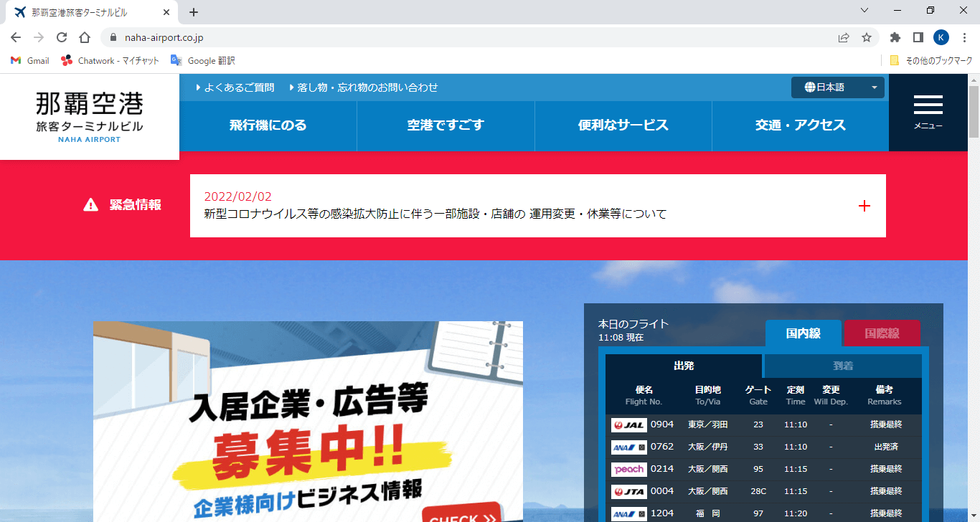The height and width of the screenshot is (522, 980).
Task: Open the Chatwork bookmark
Action: pos(110,61)
